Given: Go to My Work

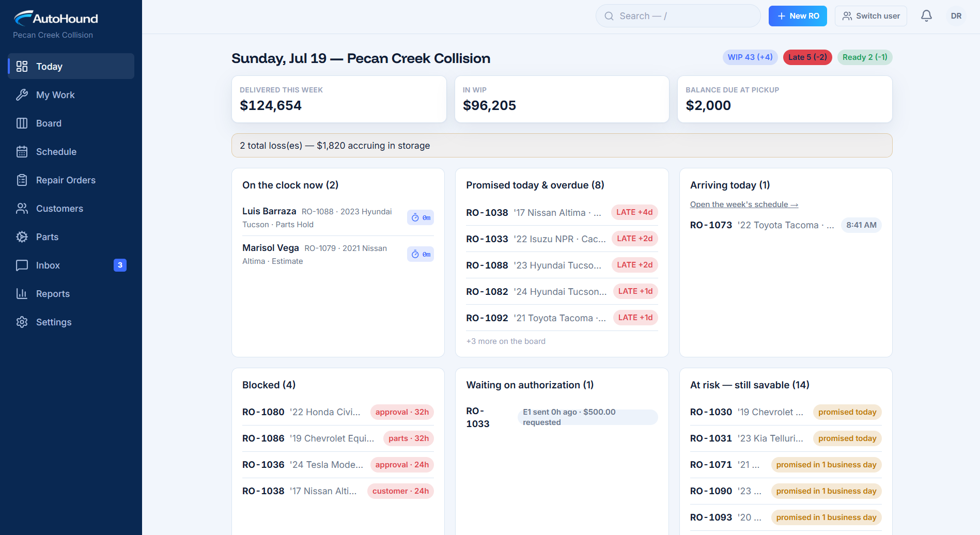Looking at the screenshot, I should [x=71, y=95].
